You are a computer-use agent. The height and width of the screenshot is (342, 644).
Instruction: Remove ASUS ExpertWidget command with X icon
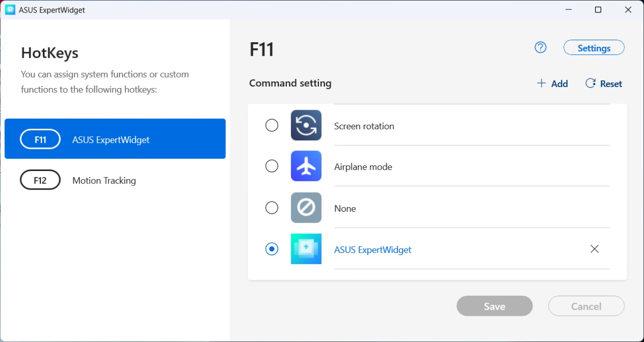click(594, 249)
